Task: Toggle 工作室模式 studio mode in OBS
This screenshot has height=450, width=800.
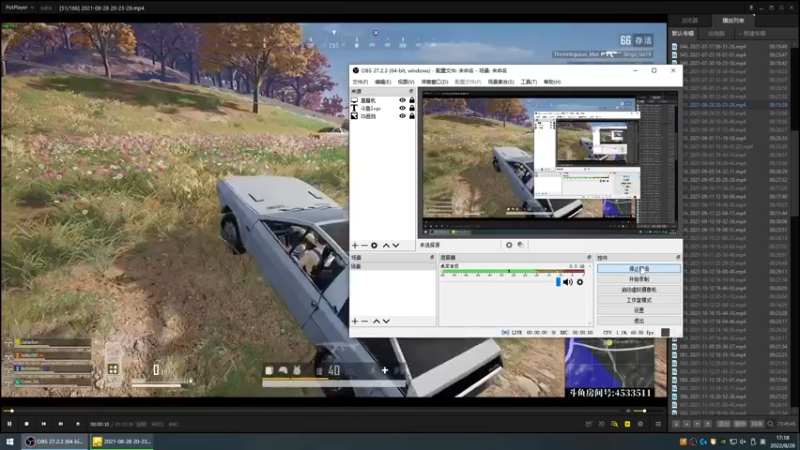Action: [639, 300]
